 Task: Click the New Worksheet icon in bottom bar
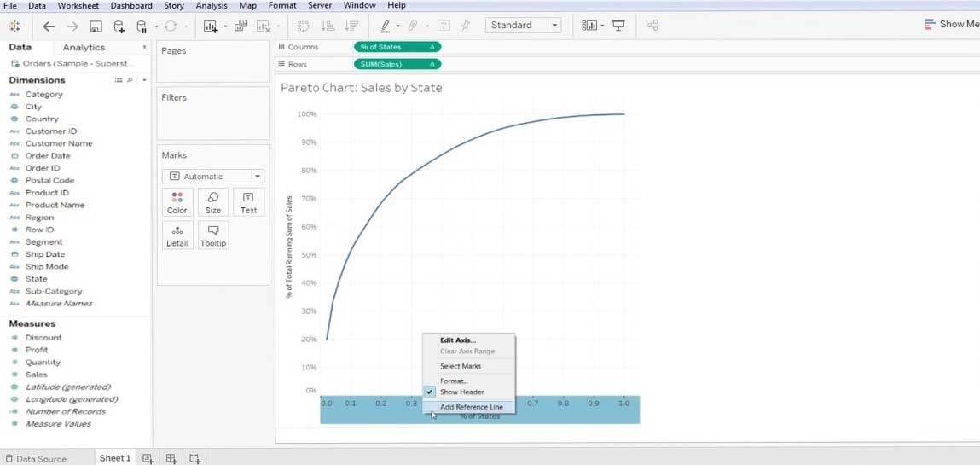click(x=148, y=459)
